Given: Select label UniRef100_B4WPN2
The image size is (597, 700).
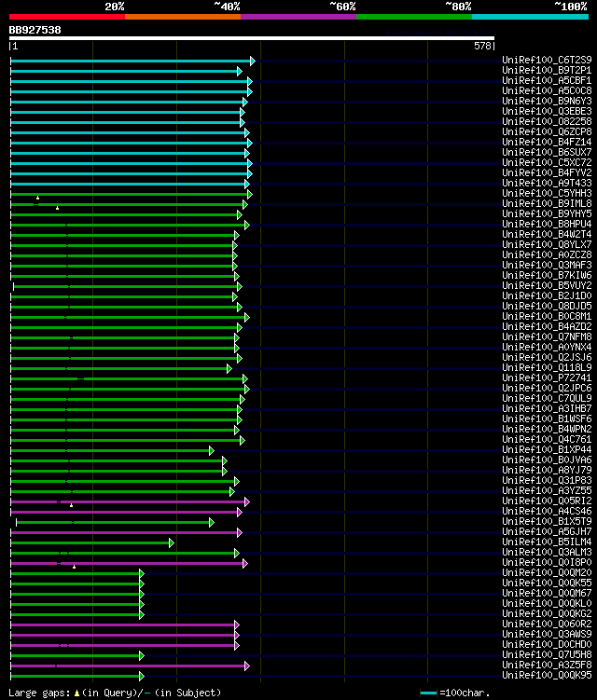Looking at the screenshot, I should (x=547, y=430).
